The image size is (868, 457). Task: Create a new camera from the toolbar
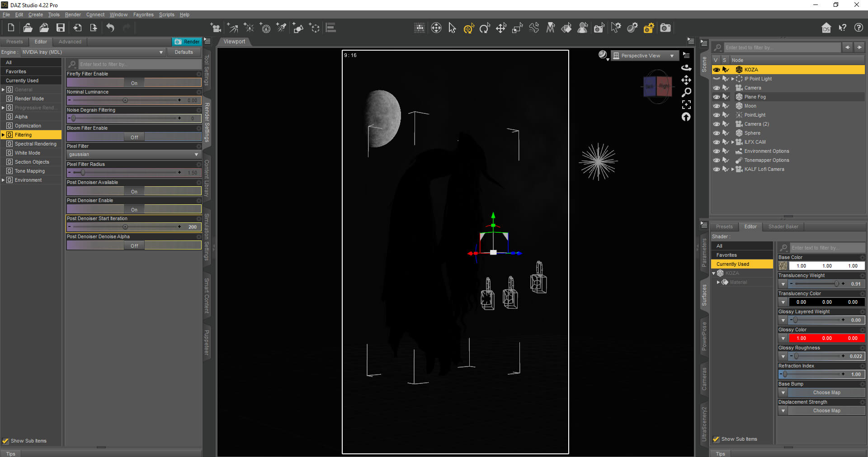[x=216, y=28]
